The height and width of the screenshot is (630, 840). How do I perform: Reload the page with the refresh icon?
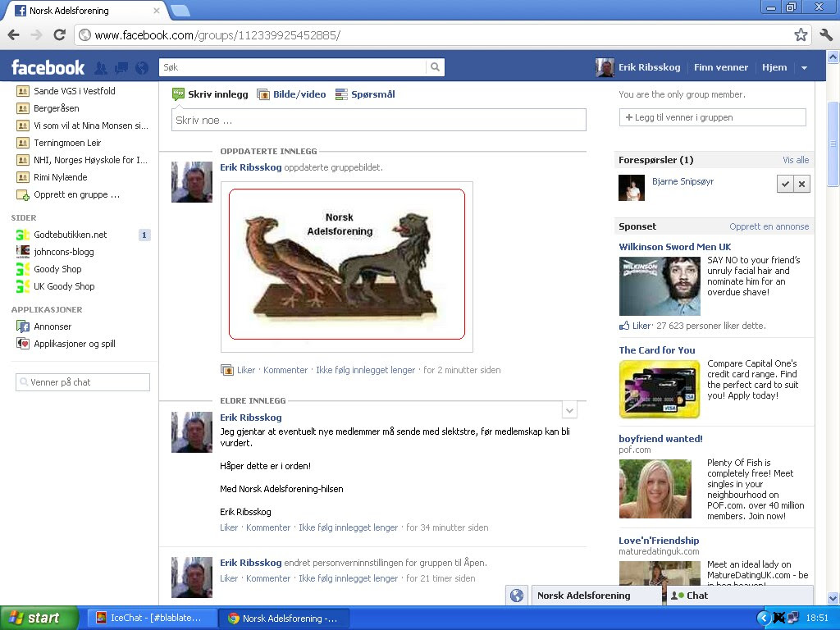(59, 35)
